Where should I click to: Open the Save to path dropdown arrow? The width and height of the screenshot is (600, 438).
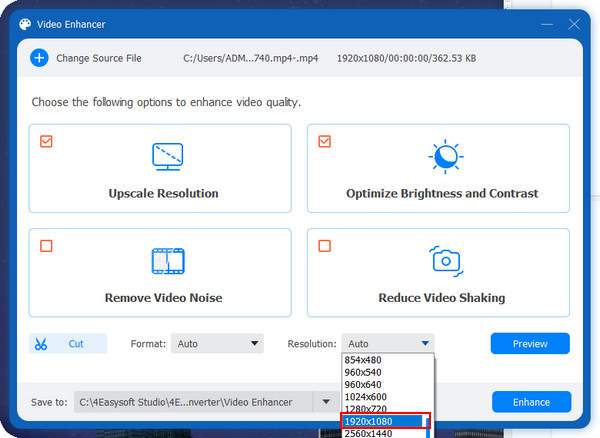(x=326, y=402)
